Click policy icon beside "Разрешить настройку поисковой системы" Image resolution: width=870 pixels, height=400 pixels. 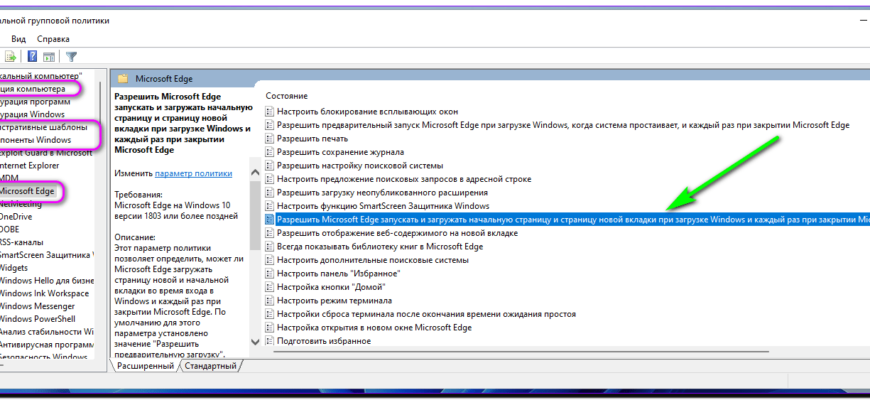[x=270, y=165]
